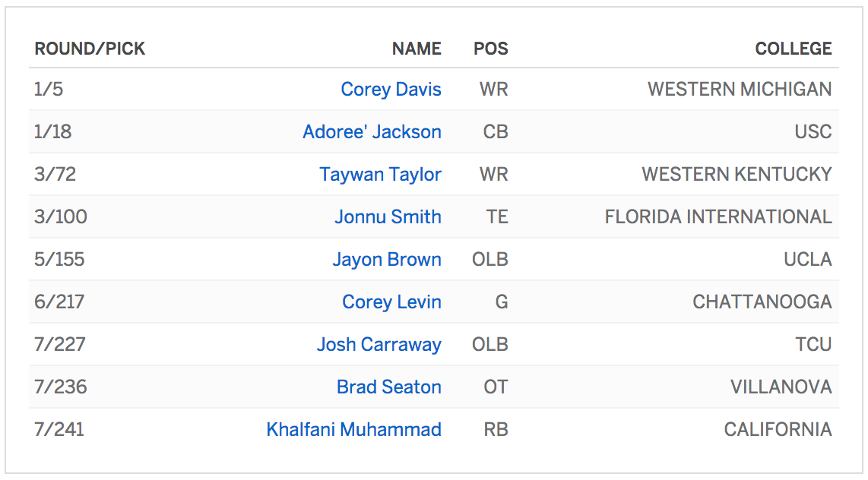This screenshot has width=868, height=480.
Task: Click the Corey Levin link
Action: 391,302
